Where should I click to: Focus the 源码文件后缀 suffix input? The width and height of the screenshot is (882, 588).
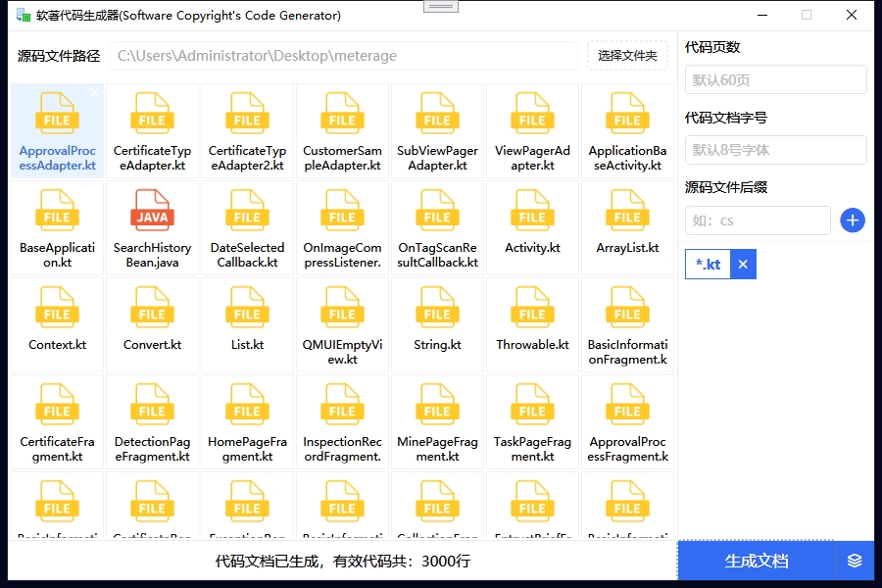coord(758,220)
